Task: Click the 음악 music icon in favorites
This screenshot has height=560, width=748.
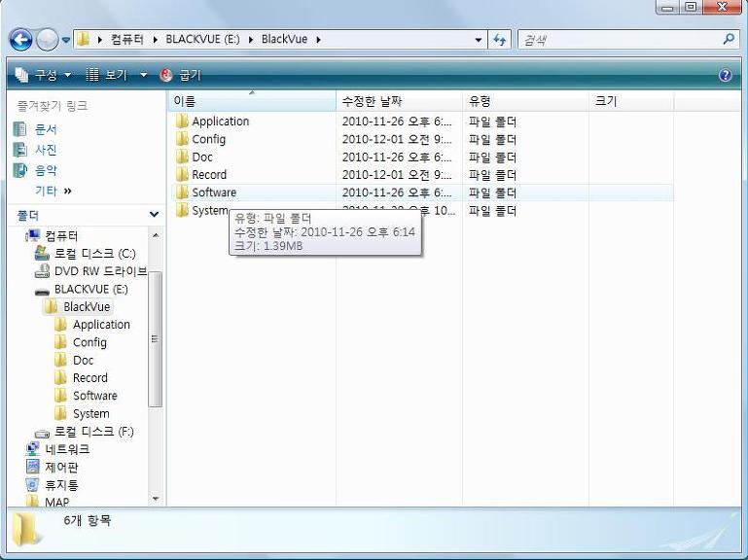Action: tap(19, 170)
